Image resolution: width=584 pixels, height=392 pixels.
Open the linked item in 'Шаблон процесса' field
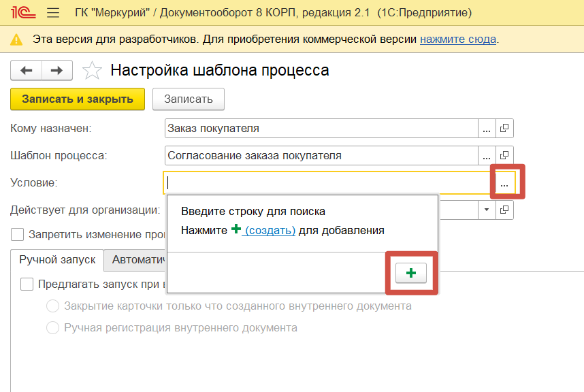(x=504, y=155)
